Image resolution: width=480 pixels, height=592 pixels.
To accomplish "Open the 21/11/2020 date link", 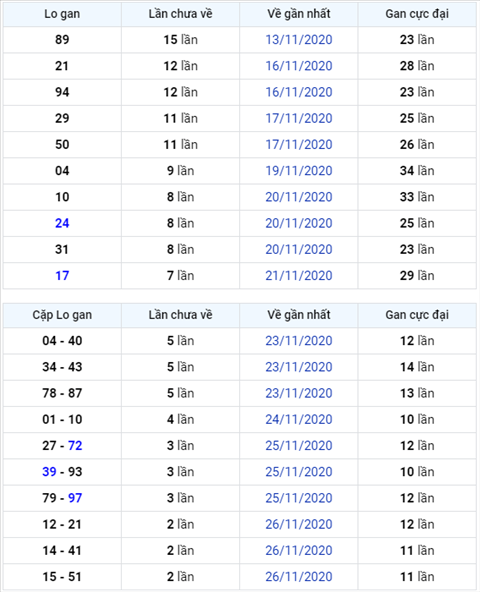I will coord(299,276).
